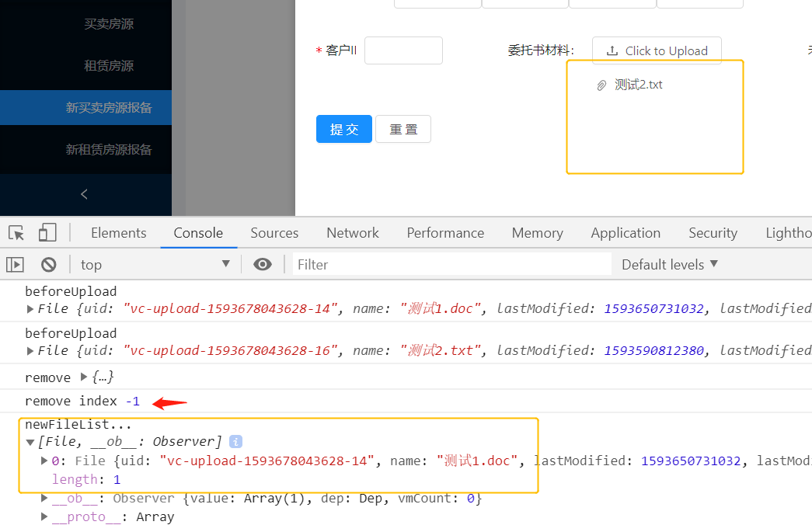Switch to the Application tab
Viewport: 812px width, 525px height.
tap(626, 232)
